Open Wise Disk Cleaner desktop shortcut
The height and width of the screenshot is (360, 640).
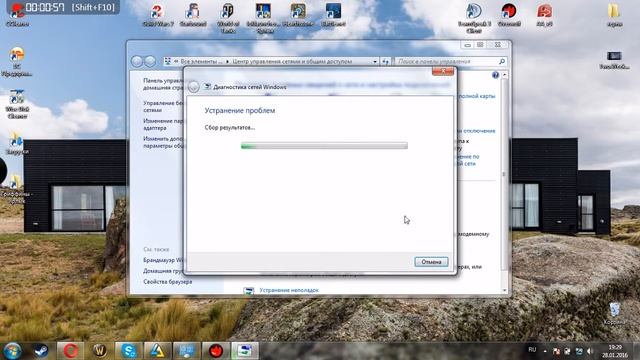17,104
